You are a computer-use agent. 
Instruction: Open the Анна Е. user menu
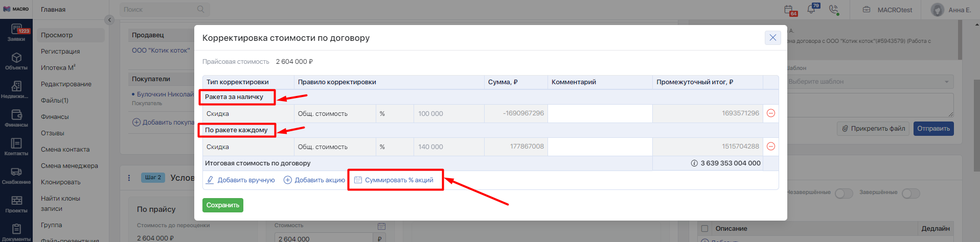[x=951, y=10]
